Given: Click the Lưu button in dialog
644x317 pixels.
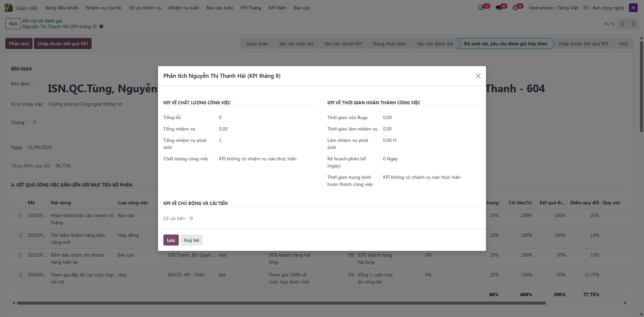Looking at the screenshot, I should point(171,240).
